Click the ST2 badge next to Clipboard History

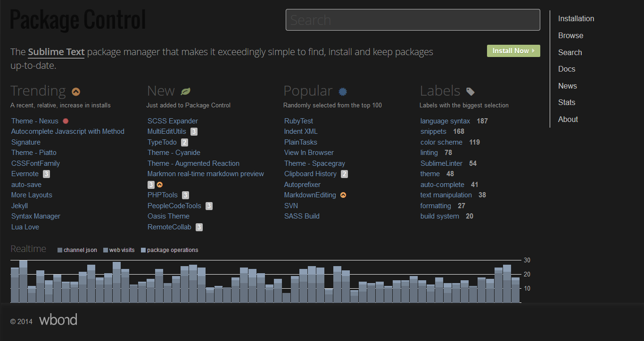pos(344,174)
